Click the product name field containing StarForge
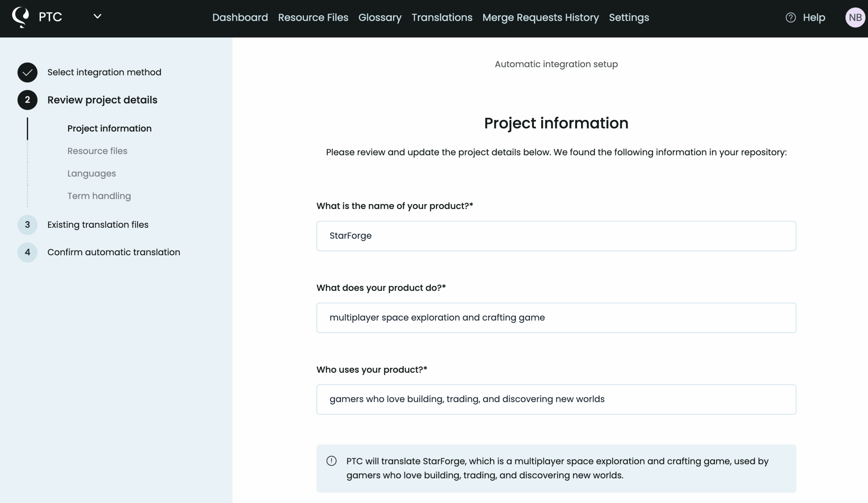 click(556, 236)
